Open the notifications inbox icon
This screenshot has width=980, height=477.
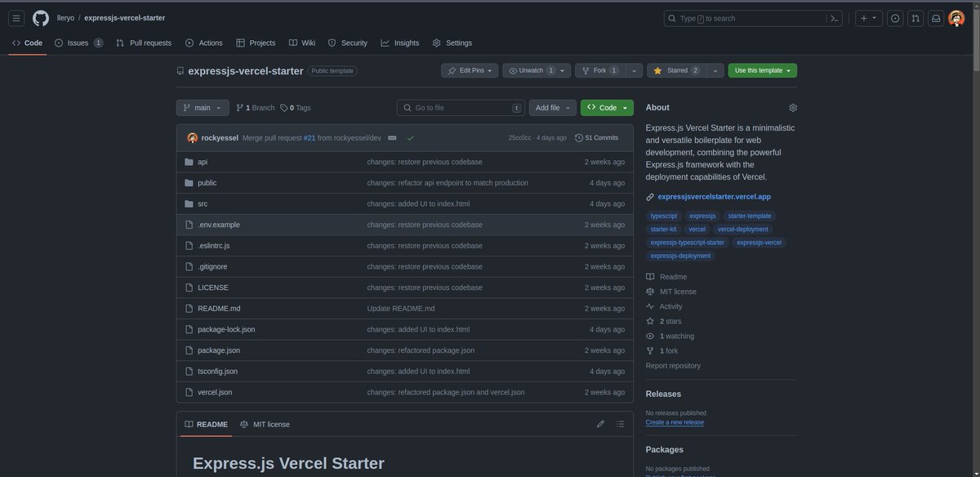point(936,18)
